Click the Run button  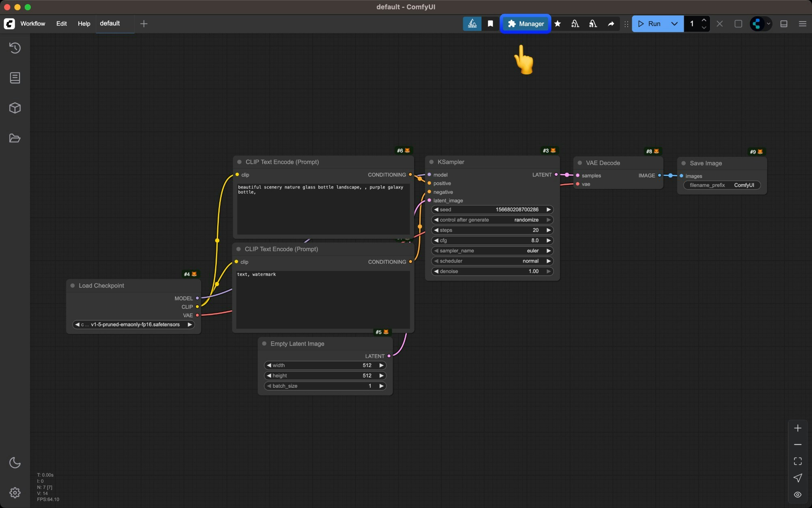651,24
